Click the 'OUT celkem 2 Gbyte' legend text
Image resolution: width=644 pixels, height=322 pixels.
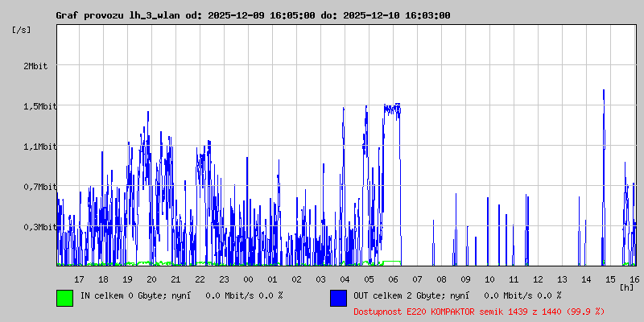(x=397, y=295)
